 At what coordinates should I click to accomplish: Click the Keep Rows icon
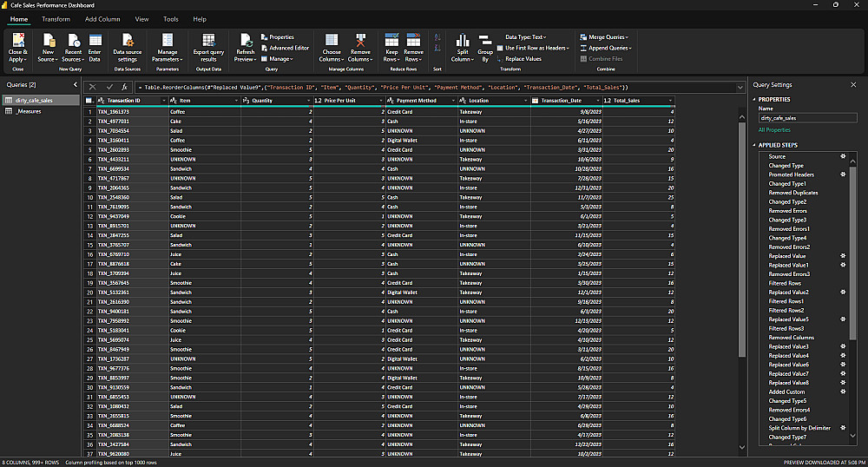click(391, 41)
